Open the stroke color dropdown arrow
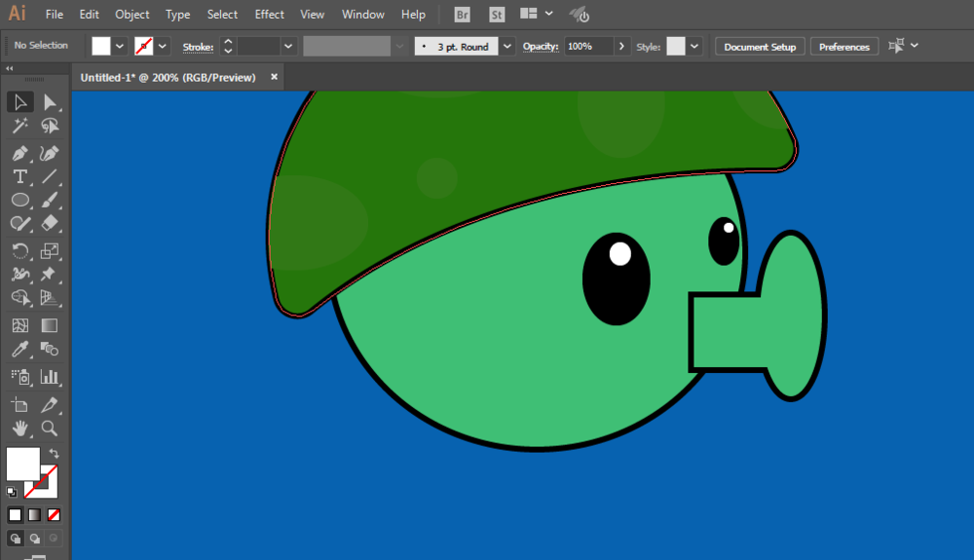 [x=162, y=46]
